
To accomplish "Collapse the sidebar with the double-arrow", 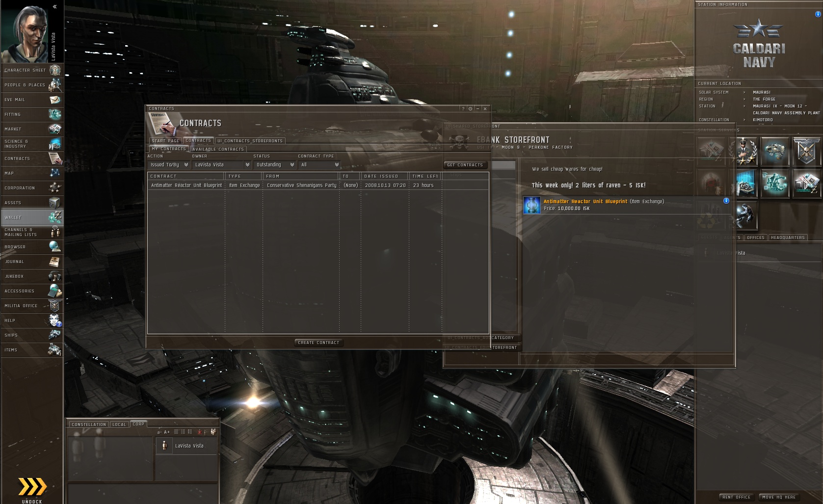I will (55, 6).
